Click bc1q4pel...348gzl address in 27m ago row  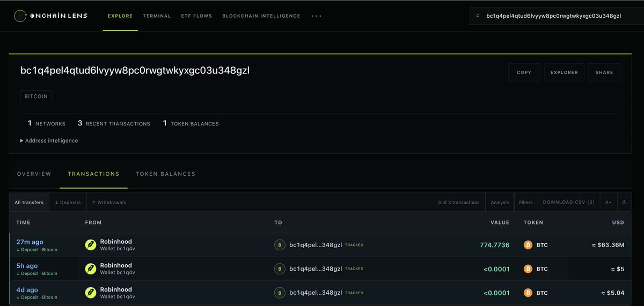click(316, 245)
